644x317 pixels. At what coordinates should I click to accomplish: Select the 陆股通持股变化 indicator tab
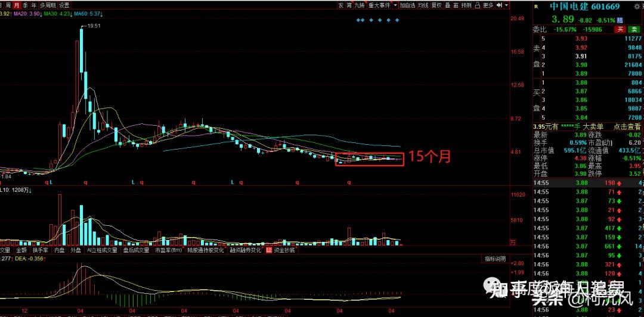click(206, 250)
